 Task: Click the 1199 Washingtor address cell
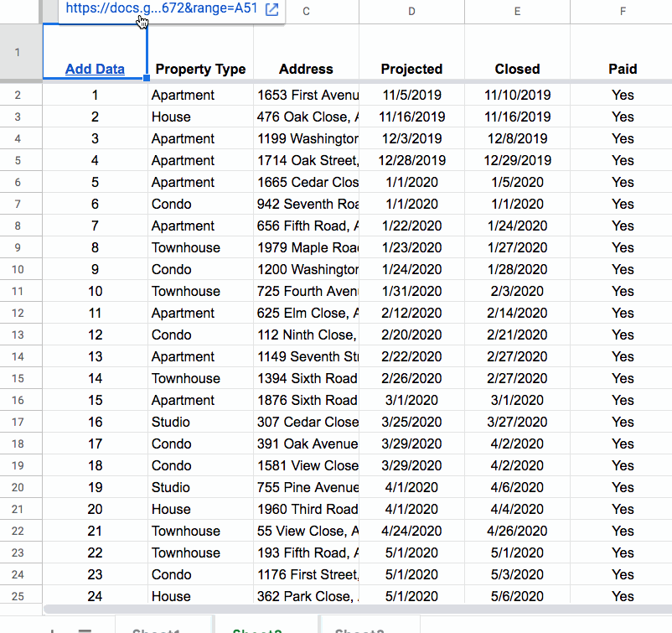306,139
